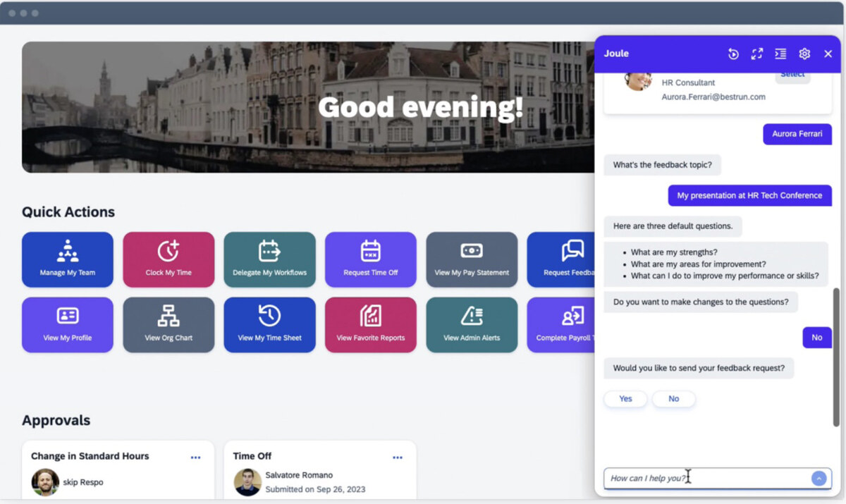This screenshot has height=504, width=846.
Task: Open Joule settings gear icon
Action: click(804, 54)
